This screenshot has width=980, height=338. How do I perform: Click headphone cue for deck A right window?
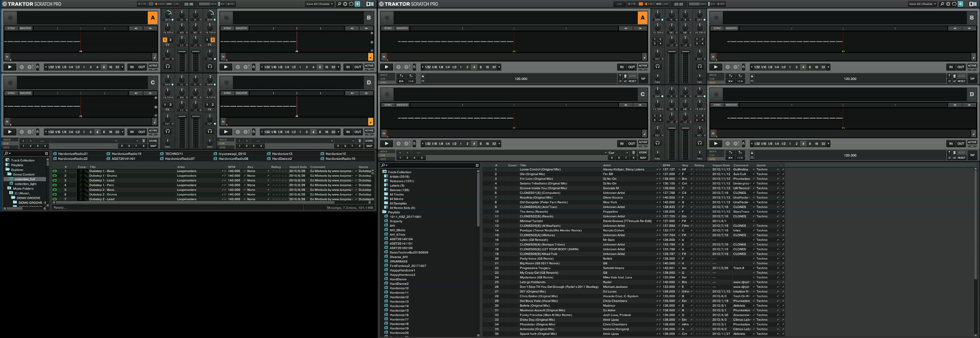click(658, 67)
